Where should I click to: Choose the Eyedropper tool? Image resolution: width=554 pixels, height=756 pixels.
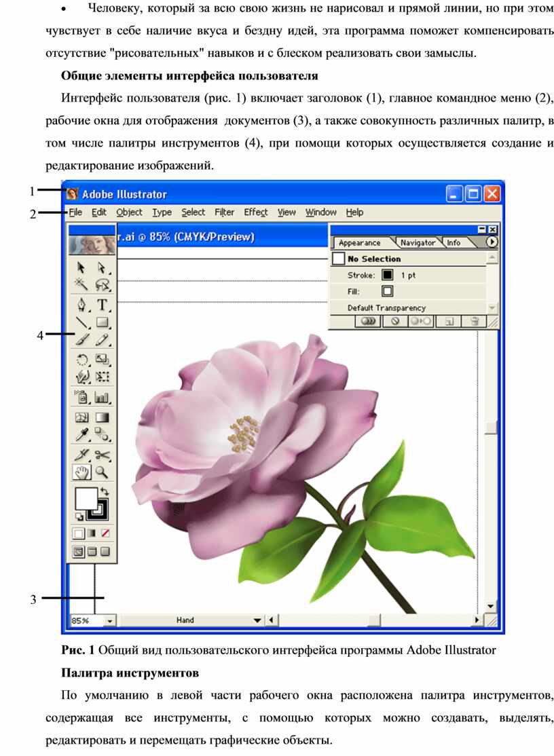[x=82, y=434]
